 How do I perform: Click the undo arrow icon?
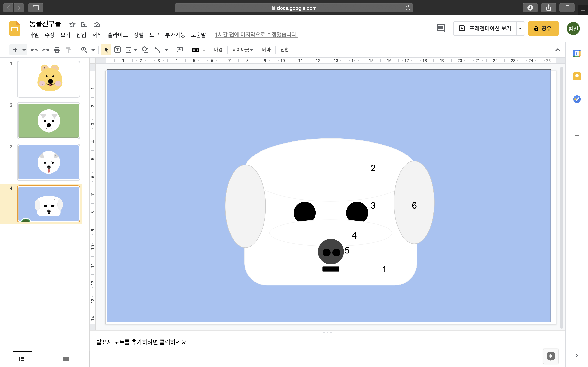click(x=34, y=50)
